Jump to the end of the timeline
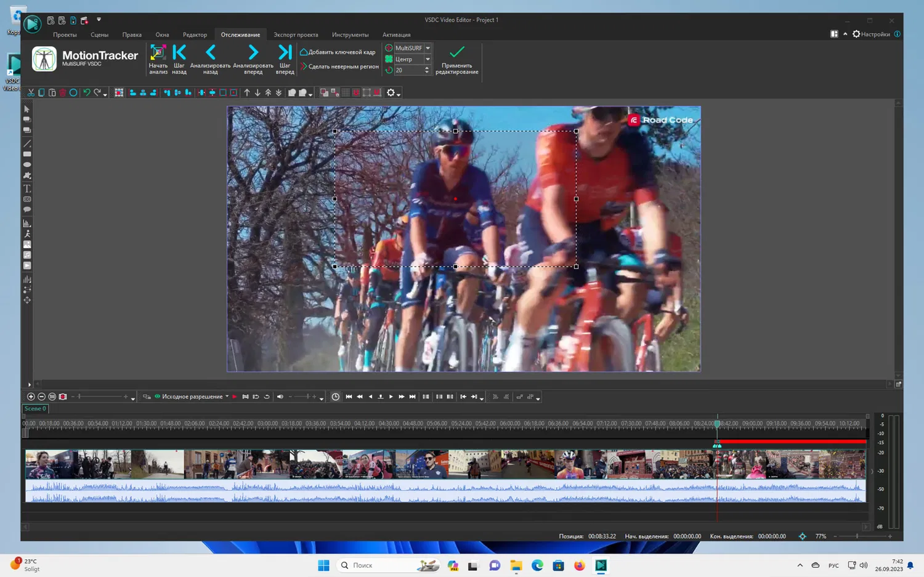Screen dimensions: 924x577 pyautogui.click(x=412, y=397)
